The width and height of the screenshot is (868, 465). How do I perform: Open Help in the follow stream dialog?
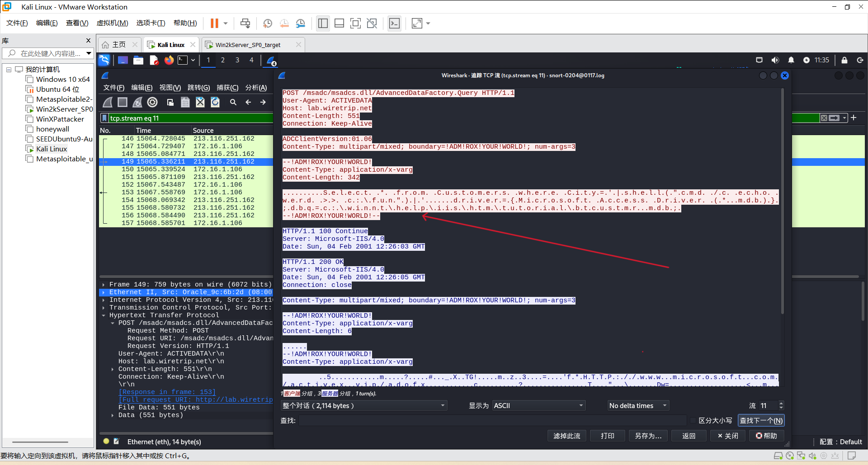point(767,436)
